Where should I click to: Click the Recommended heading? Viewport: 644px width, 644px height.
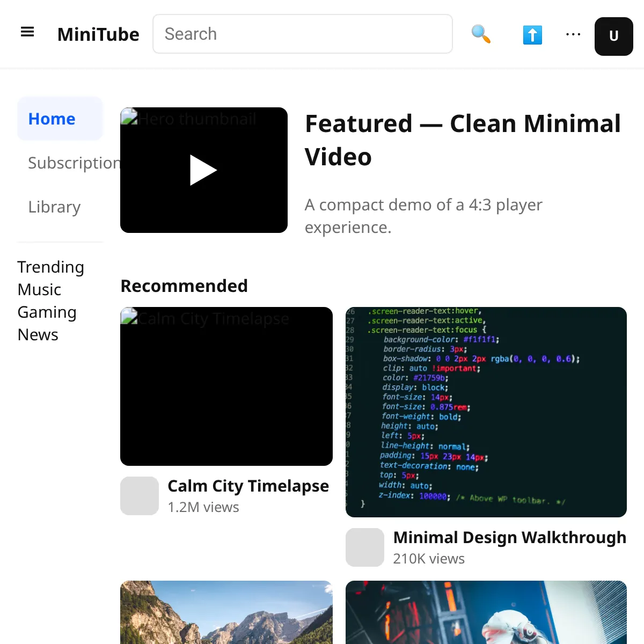[x=184, y=286]
